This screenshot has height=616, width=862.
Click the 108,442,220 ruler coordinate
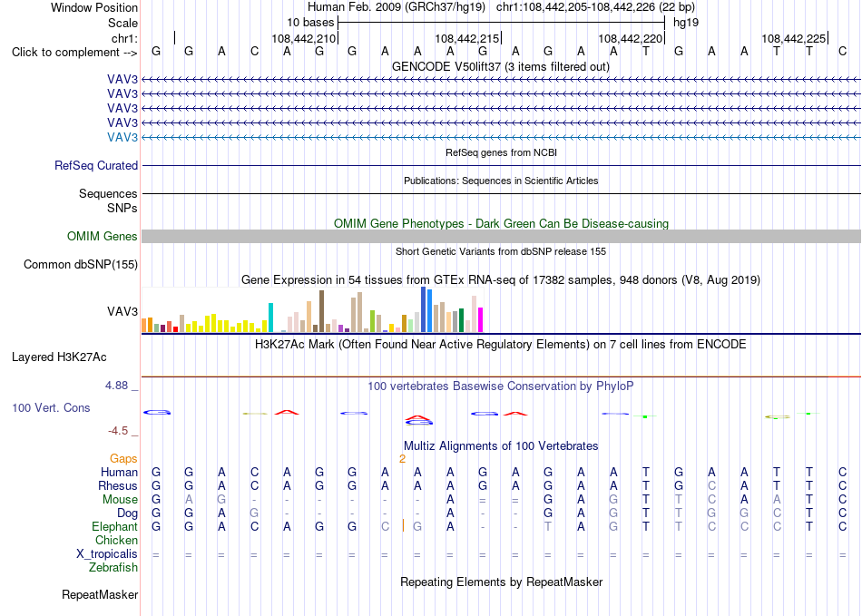(x=630, y=38)
